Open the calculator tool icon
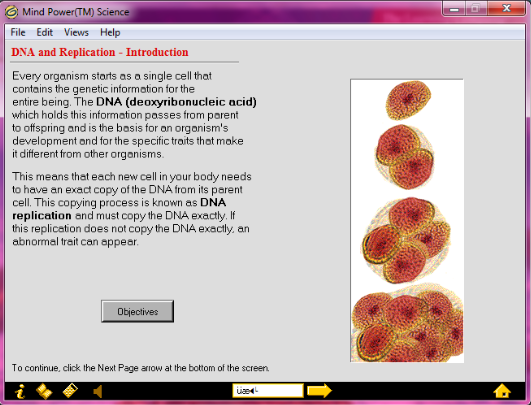The image size is (531, 405). click(70, 391)
